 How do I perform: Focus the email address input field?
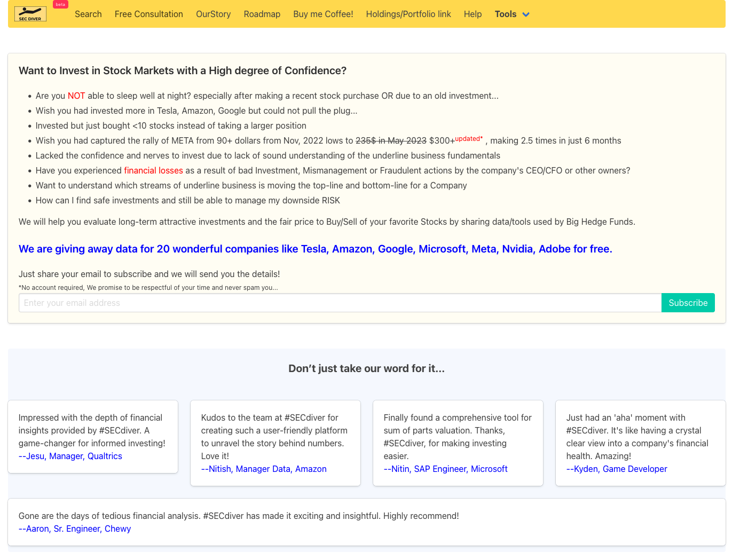point(340,303)
